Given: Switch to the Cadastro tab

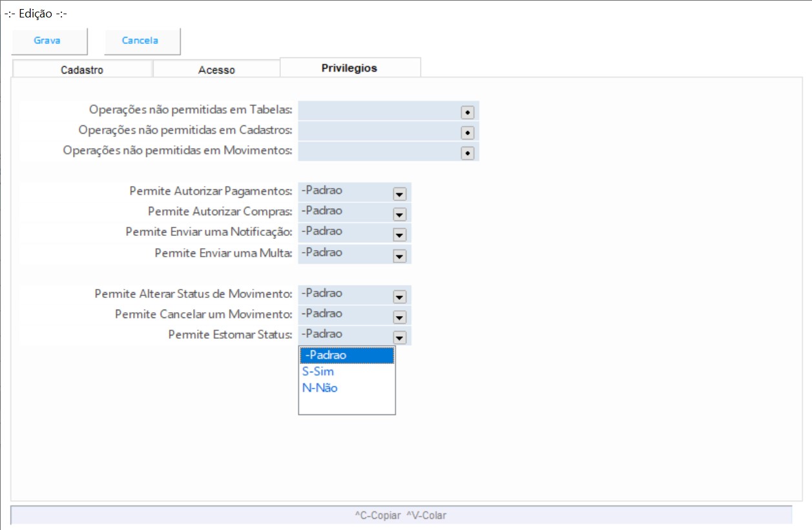Looking at the screenshot, I should pyautogui.click(x=82, y=70).
